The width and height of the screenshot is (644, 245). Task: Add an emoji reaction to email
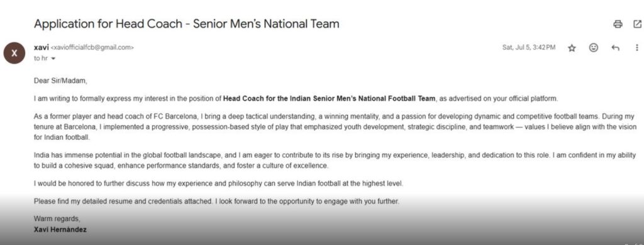click(x=594, y=48)
